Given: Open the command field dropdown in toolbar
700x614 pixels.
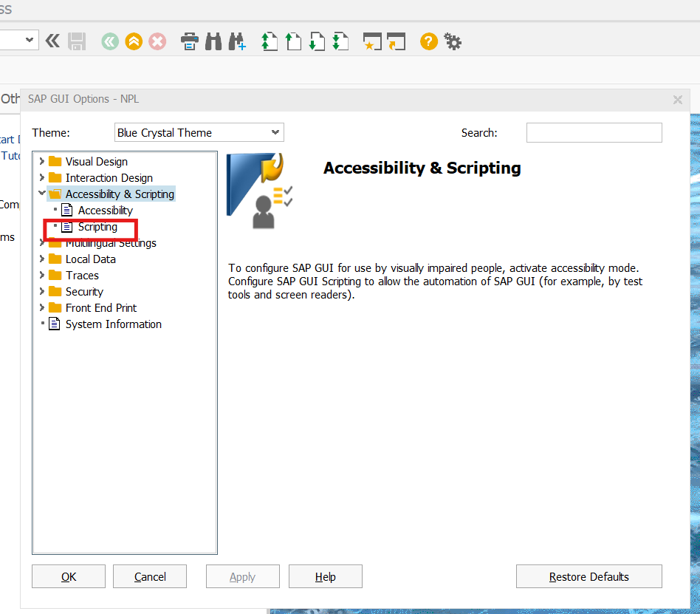Looking at the screenshot, I should pos(30,40).
